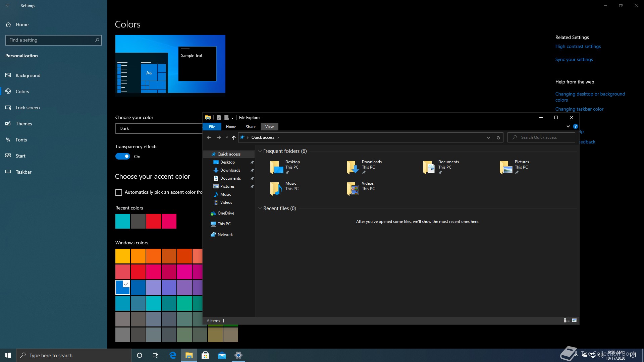Viewport: 644px width, 362px height.
Task: Switch to the Home ribbon tab
Action: (231, 127)
